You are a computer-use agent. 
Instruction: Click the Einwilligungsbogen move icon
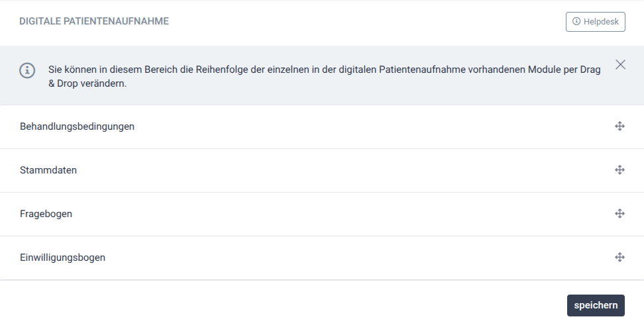coord(619,258)
